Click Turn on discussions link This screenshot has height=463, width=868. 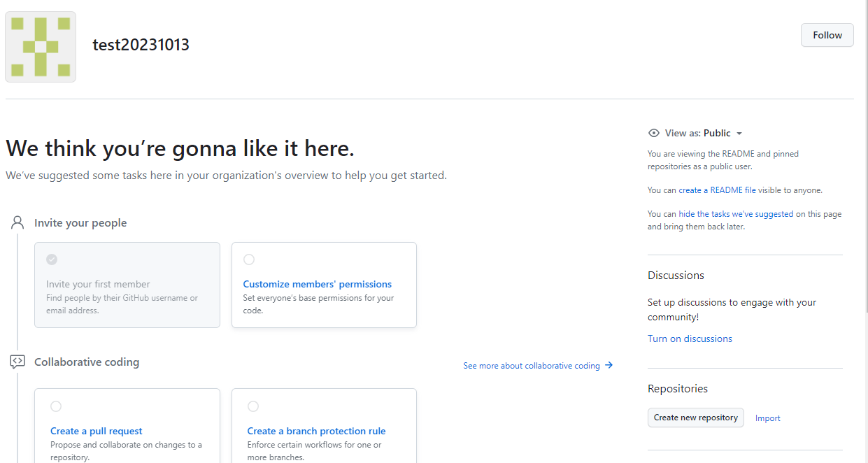click(x=690, y=339)
